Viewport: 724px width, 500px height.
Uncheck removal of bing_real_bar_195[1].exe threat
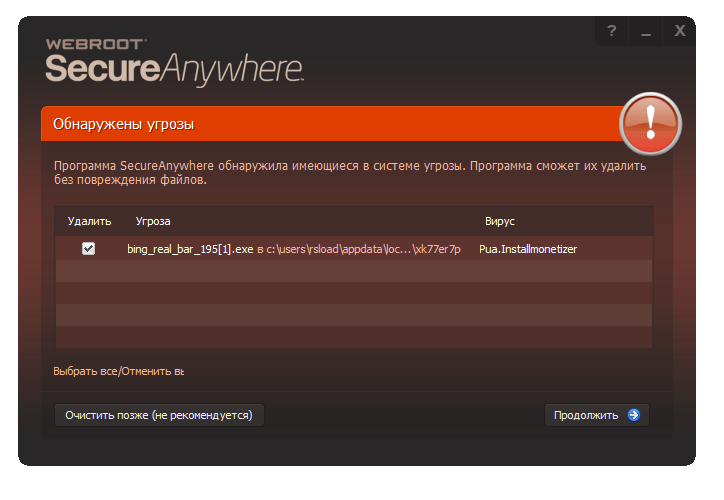[88, 248]
